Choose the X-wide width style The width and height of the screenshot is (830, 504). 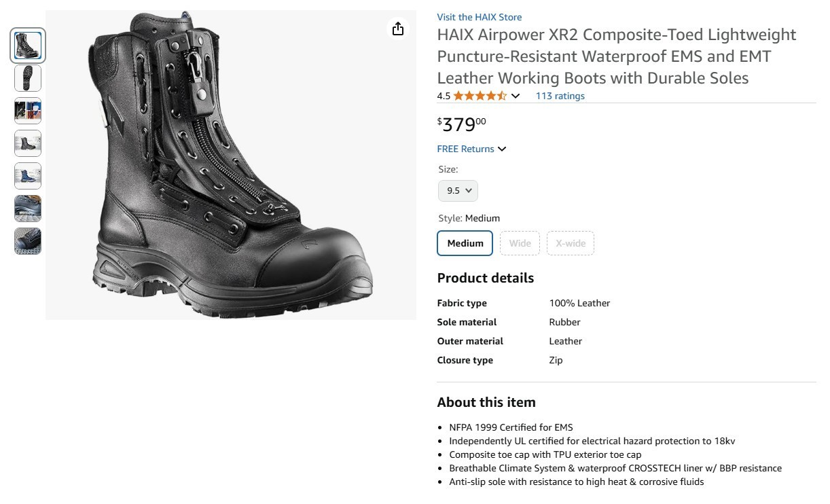[571, 243]
